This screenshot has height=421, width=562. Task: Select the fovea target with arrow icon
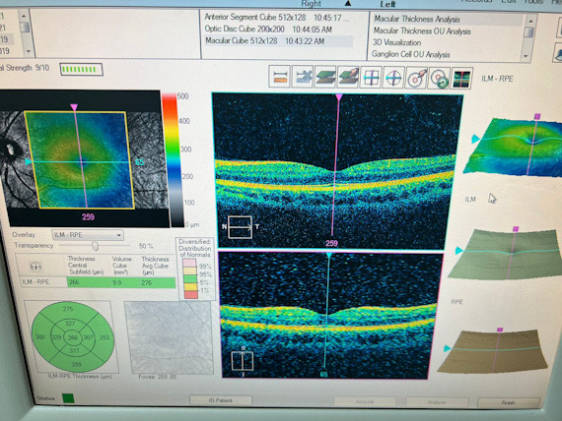(416, 78)
